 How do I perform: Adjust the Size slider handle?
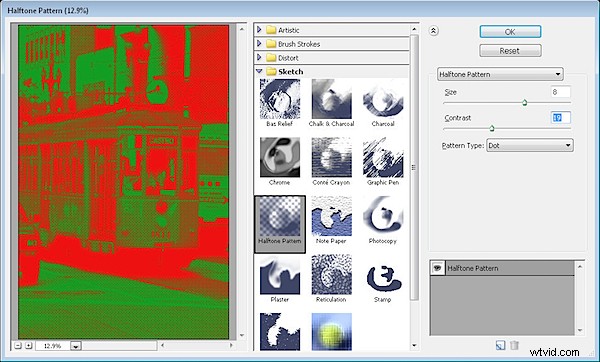point(525,102)
